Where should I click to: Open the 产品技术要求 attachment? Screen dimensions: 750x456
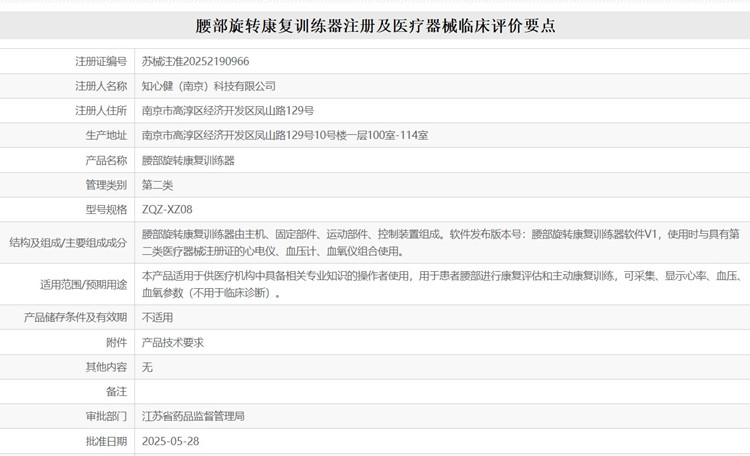point(173,342)
